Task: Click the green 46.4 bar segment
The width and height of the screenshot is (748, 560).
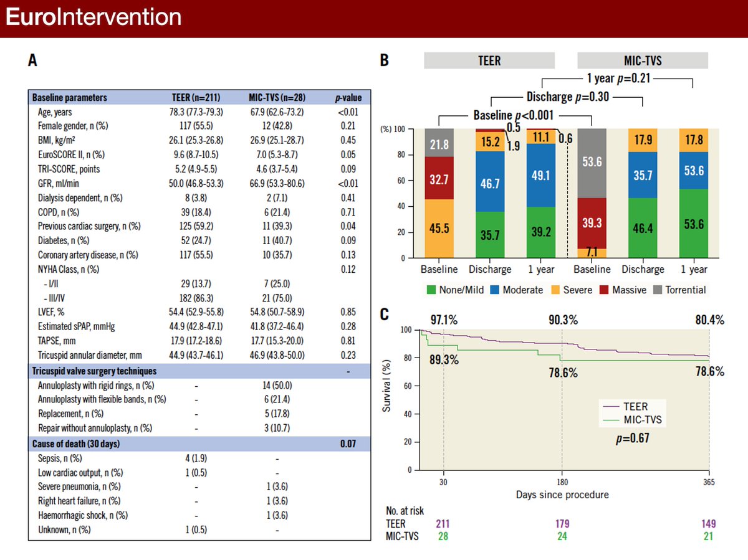Action: click(643, 228)
